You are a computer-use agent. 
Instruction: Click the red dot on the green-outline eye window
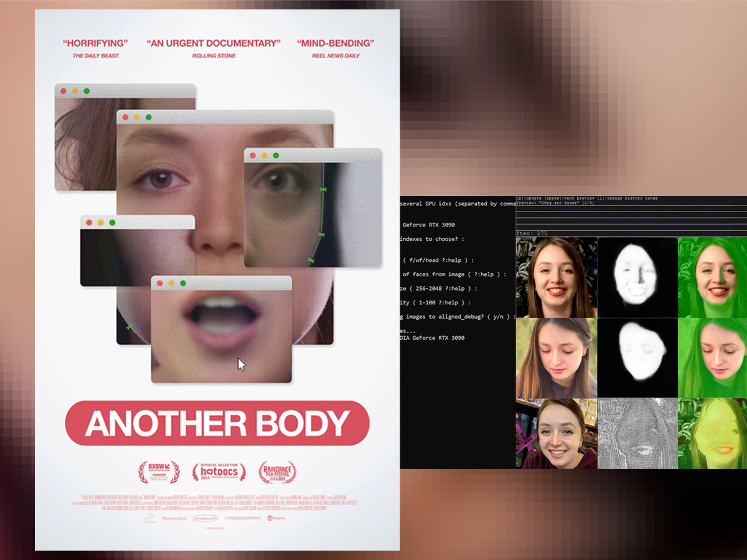253,155
